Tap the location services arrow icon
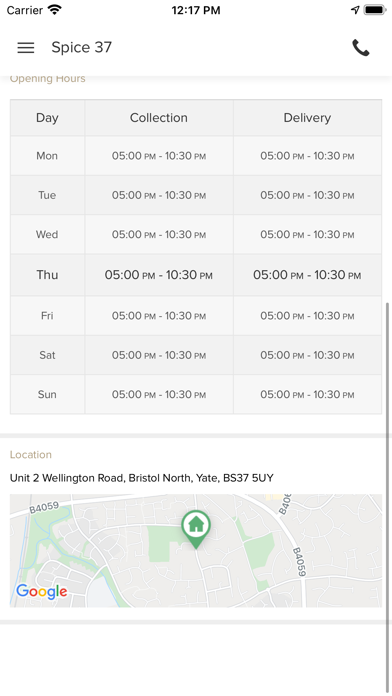The width and height of the screenshot is (392, 696). (355, 10)
